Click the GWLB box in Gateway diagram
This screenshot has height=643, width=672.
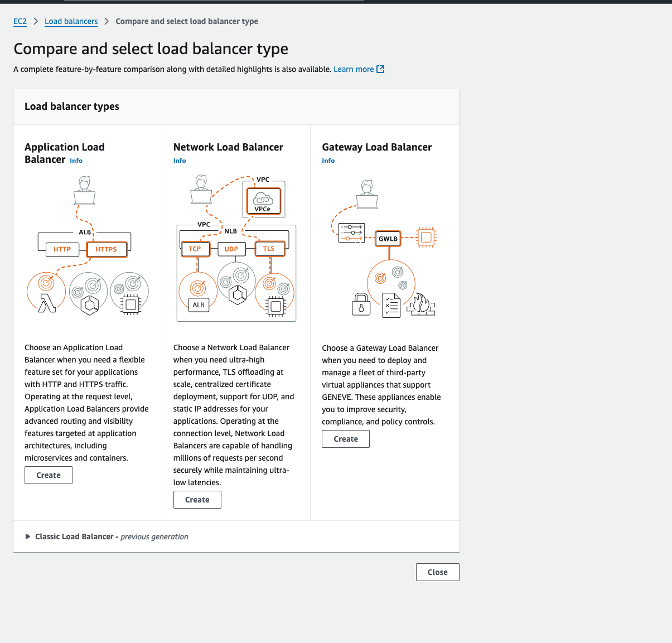[x=388, y=239]
